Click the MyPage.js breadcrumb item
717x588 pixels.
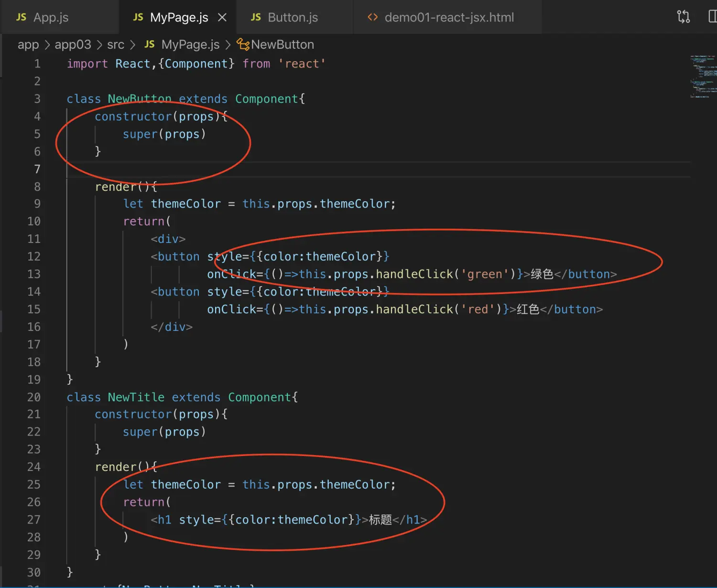tap(190, 44)
